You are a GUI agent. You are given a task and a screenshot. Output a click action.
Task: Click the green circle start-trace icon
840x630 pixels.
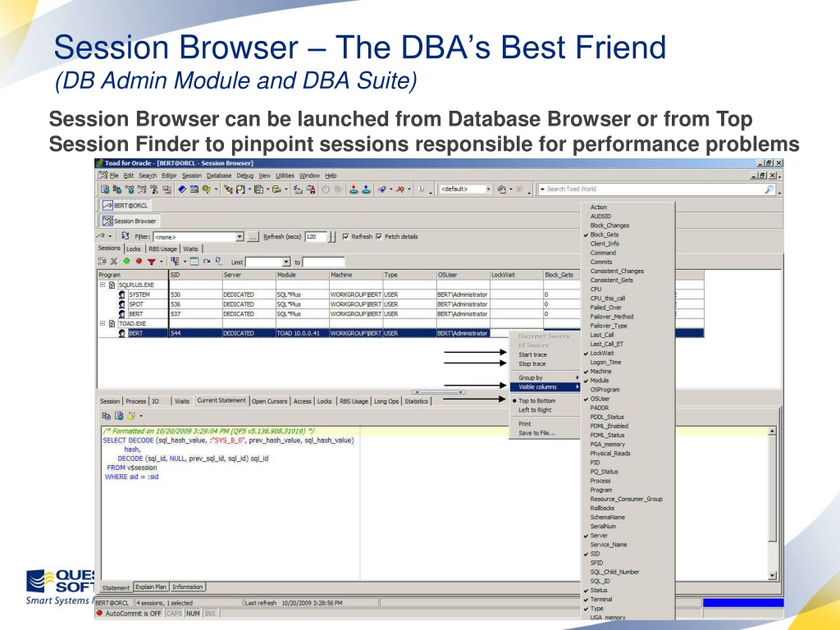pyautogui.click(x=126, y=262)
